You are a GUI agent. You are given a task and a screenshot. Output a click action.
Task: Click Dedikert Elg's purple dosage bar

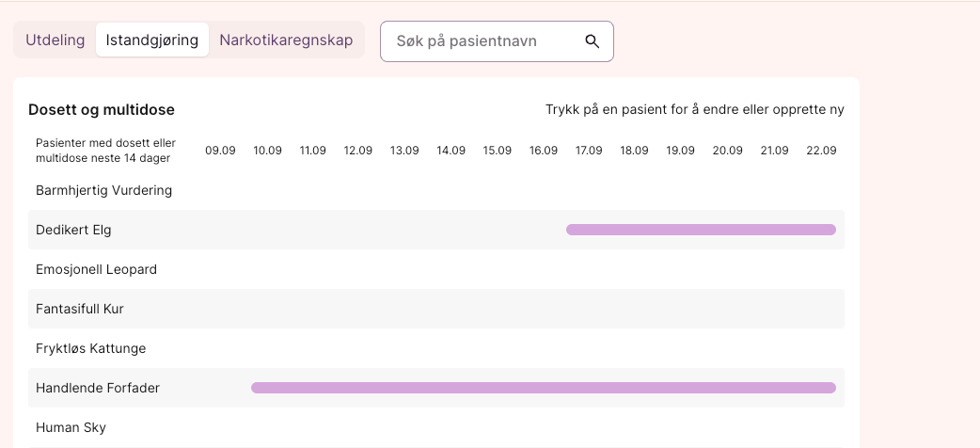[701, 230]
